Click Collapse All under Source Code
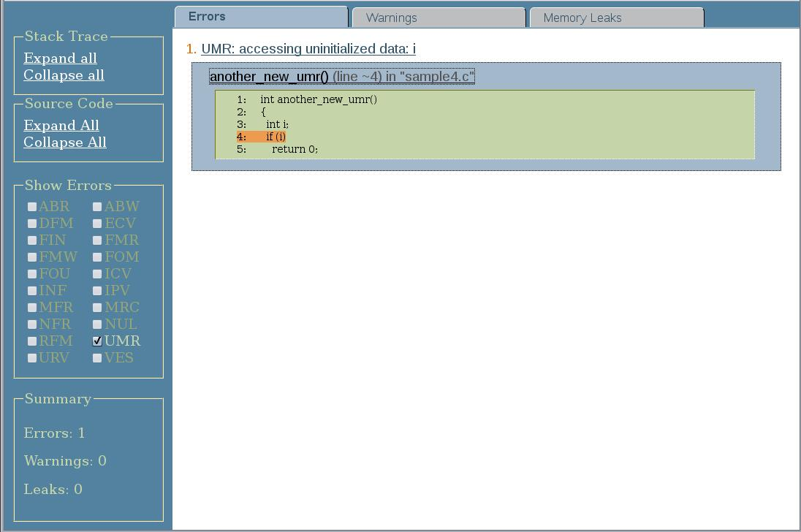This screenshot has height=532, width=801. (65, 142)
